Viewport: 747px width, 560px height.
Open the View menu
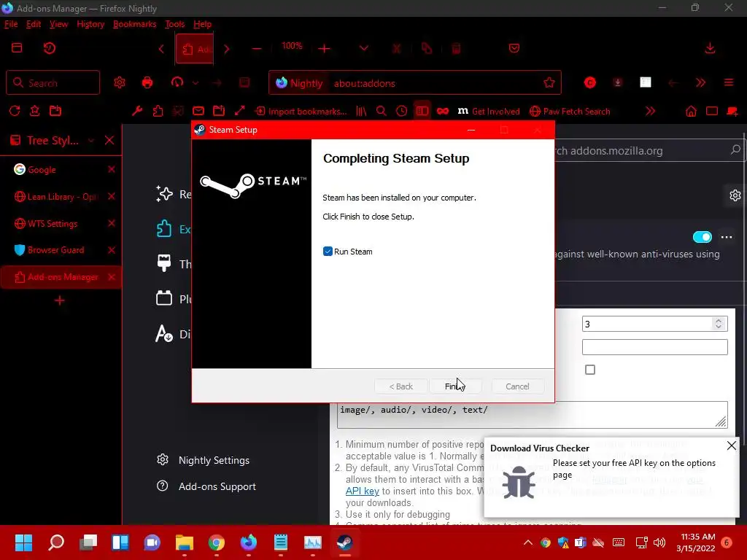pos(58,24)
